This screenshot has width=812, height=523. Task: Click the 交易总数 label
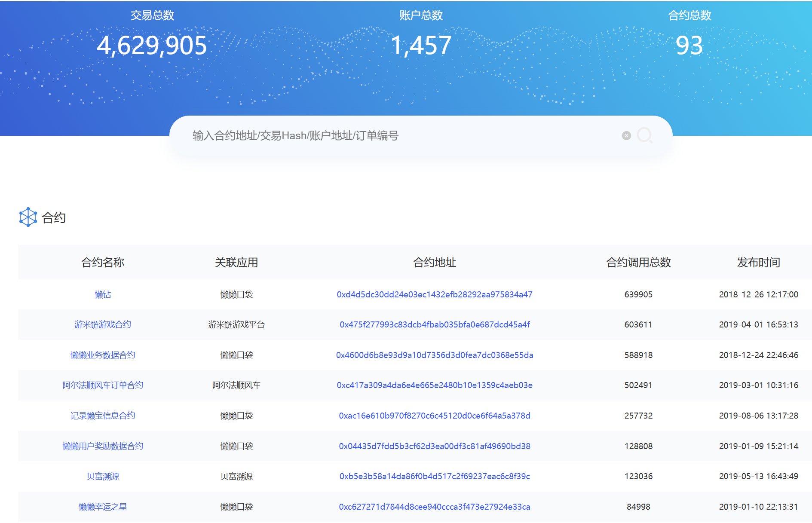click(x=152, y=15)
